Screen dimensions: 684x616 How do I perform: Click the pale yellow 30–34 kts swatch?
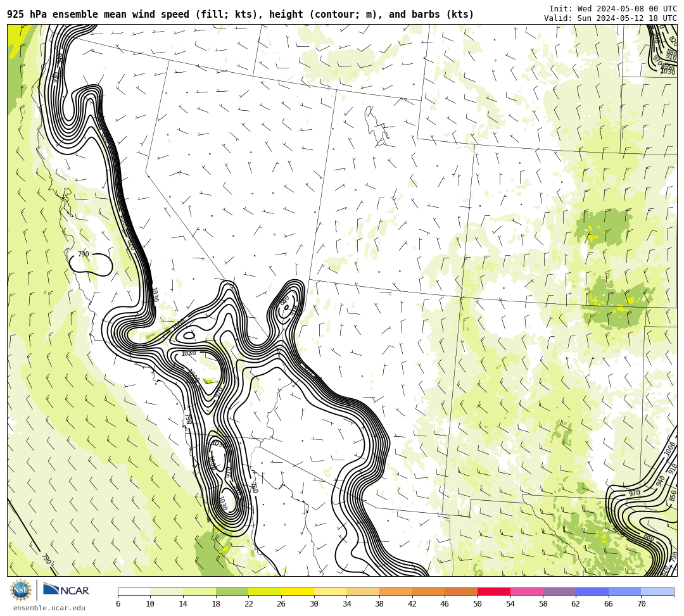pyautogui.click(x=330, y=591)
